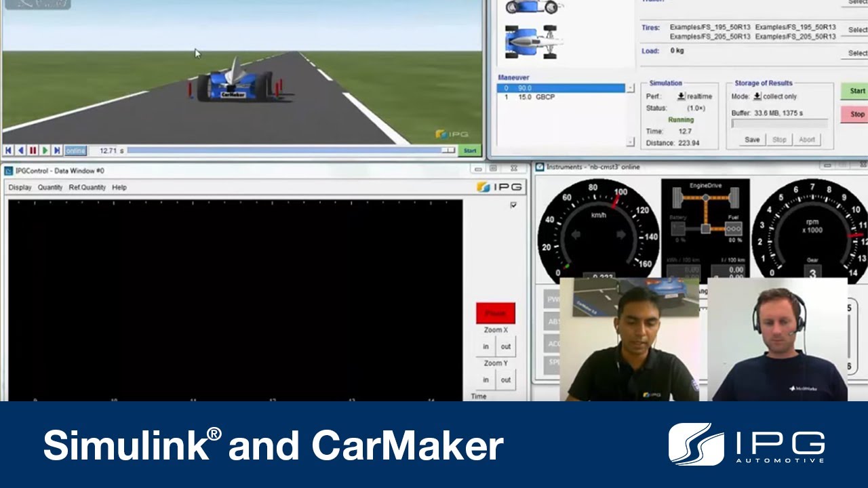868x488 pixels.
Task: Click the Buffer progress bar
Action: pos(779,124)
